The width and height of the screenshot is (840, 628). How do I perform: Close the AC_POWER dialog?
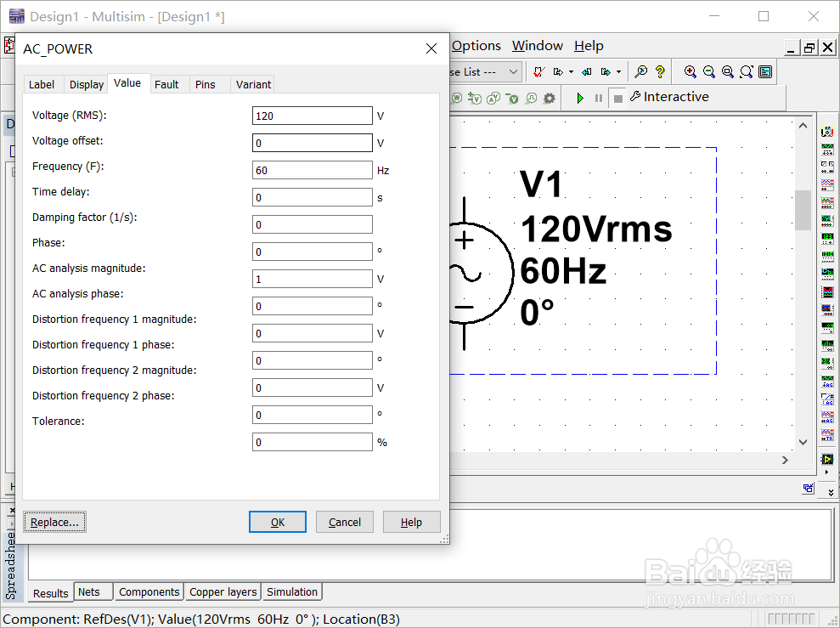[431, 48]
